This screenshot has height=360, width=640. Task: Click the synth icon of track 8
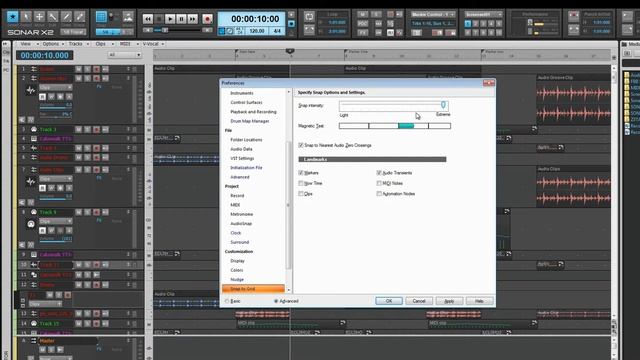(31, 224)
